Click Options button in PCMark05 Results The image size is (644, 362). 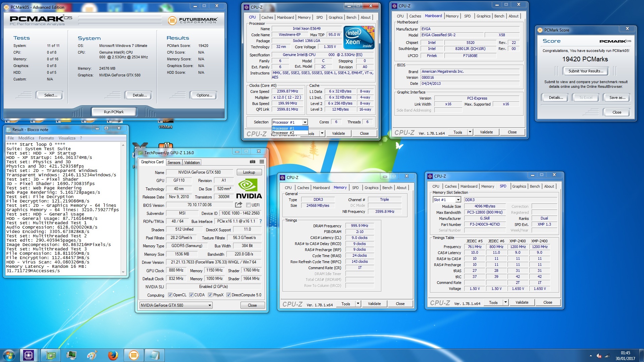(204, 95)
